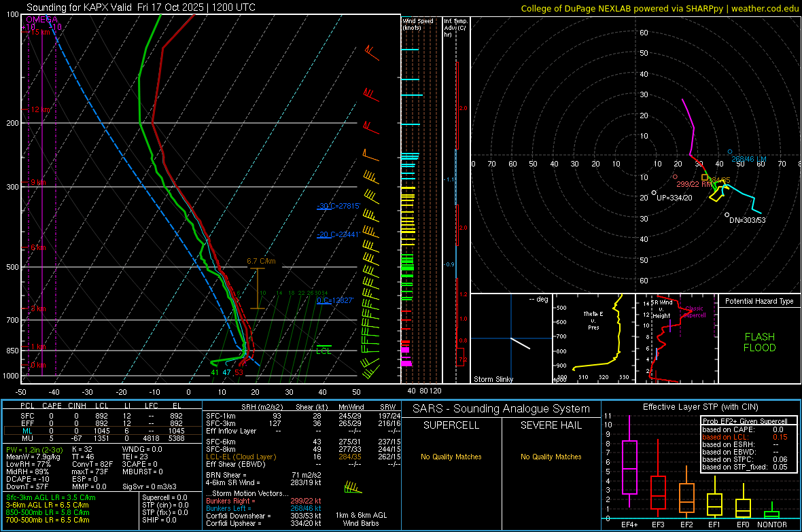Click the 268/46 LM hodograph label
The image size is (802, 532).
[x=749, y=159]
